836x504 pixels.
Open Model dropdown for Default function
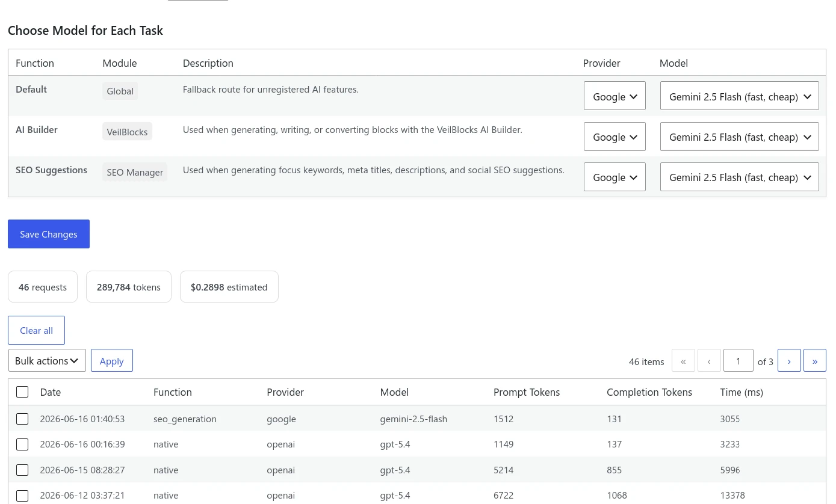739,96
